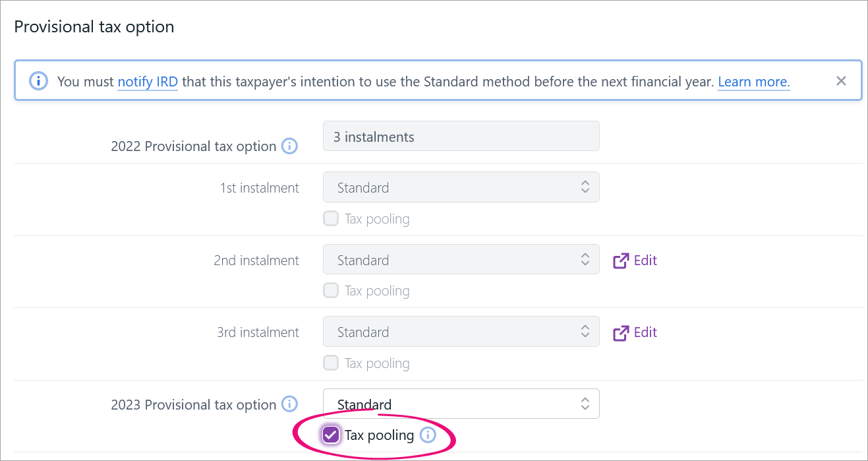The width and height of the screenshot is (868, 461).
Task: Click the info icon in the notification banner
Action: (x=38, y=81)
